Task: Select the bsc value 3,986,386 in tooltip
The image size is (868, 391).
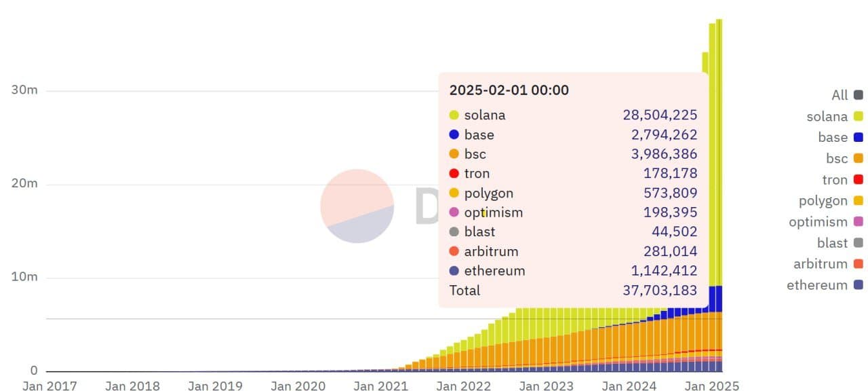Action: pos(664,154)
